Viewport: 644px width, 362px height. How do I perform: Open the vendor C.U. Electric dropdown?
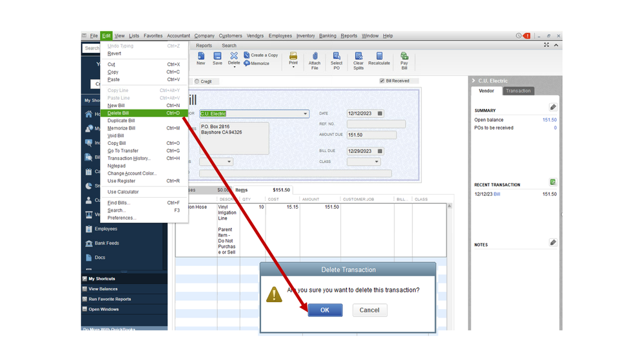(305, 114)
